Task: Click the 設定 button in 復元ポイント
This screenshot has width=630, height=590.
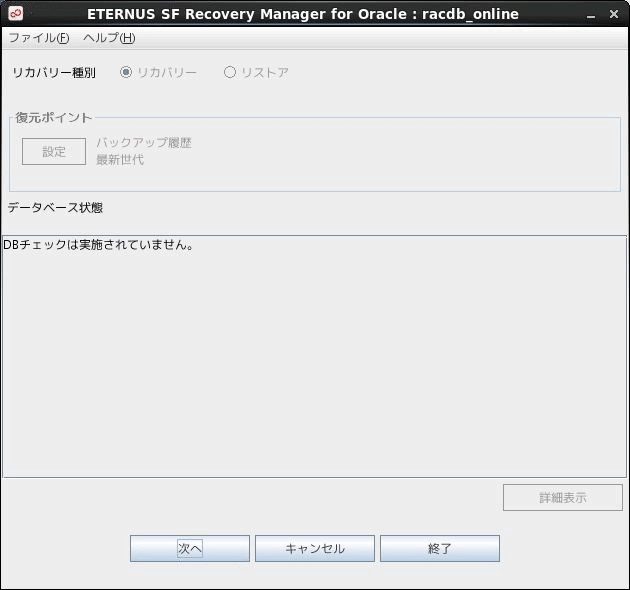Action: click(x=54, y=152)
